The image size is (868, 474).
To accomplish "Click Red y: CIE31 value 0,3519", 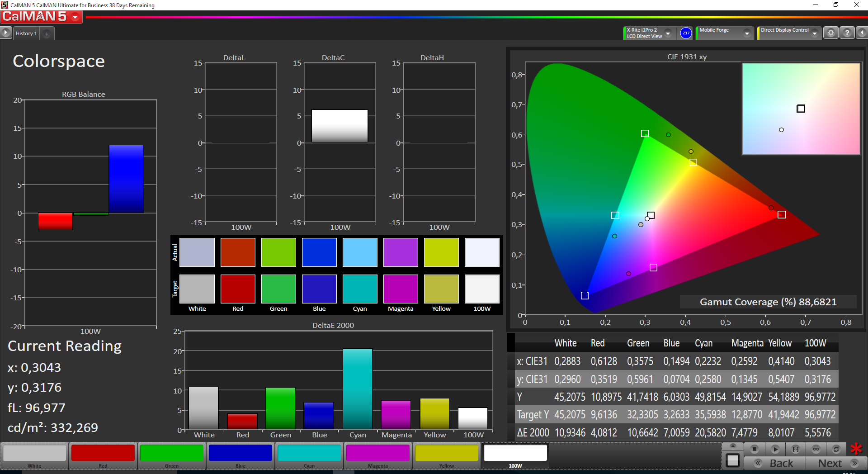I will pyautogui.click(x=604, y=379).
